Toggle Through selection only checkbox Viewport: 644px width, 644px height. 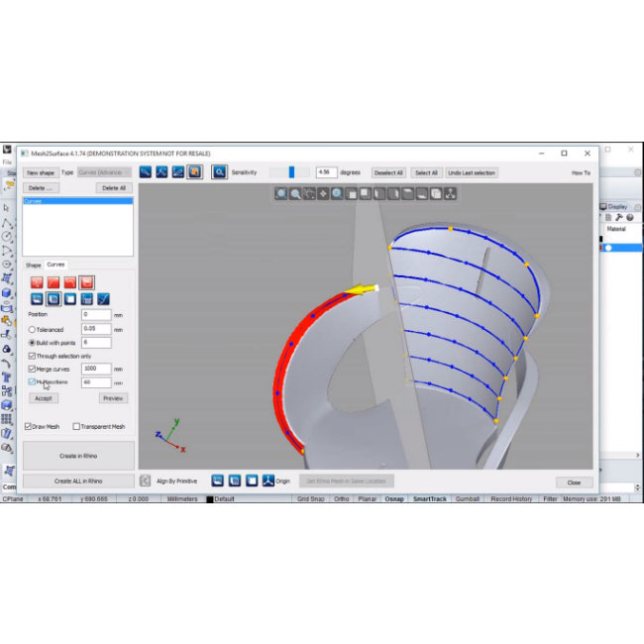32,356
